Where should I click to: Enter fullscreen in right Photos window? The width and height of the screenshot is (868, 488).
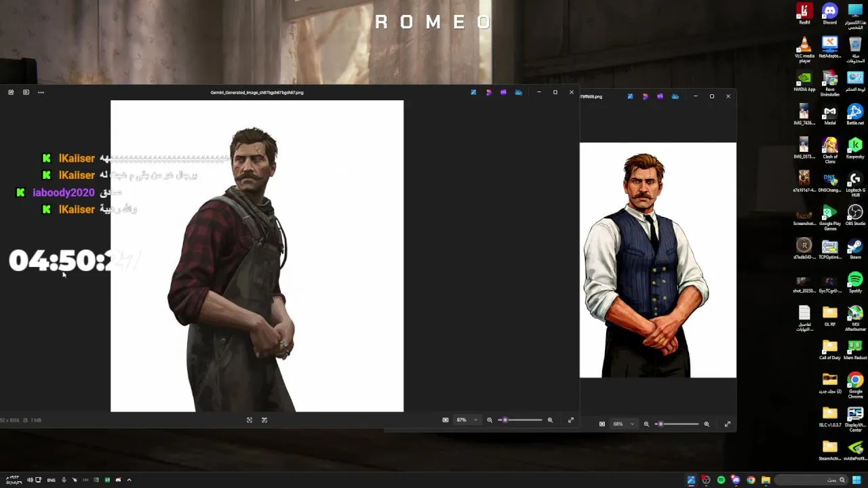728,424
